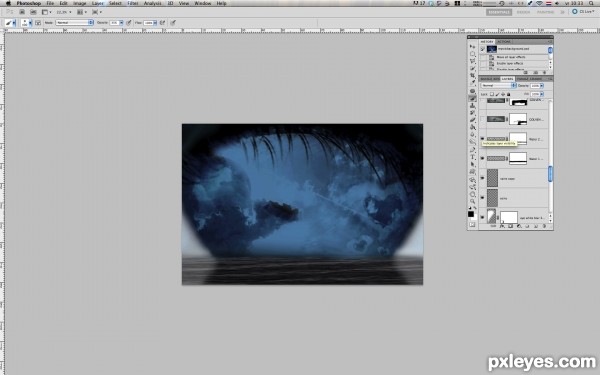This screenshot has width=600, height=375.
Task: Toggle the brush panel button
Action: coord(38,23)
